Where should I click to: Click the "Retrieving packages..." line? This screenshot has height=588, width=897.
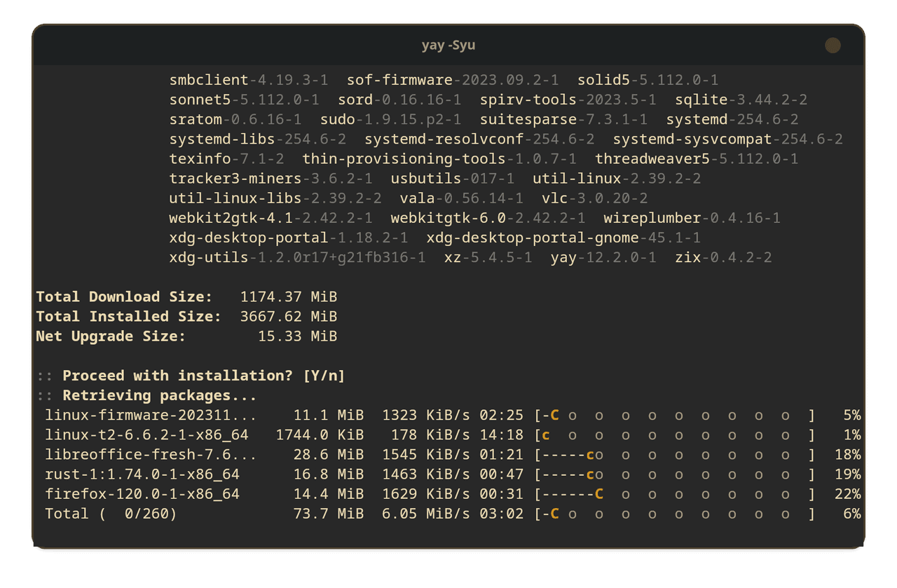[159, 395]
